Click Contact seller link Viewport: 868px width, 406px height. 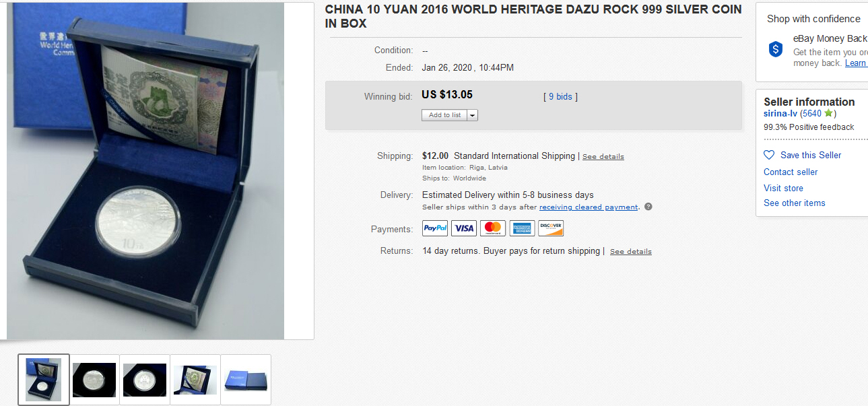point(791,172)
